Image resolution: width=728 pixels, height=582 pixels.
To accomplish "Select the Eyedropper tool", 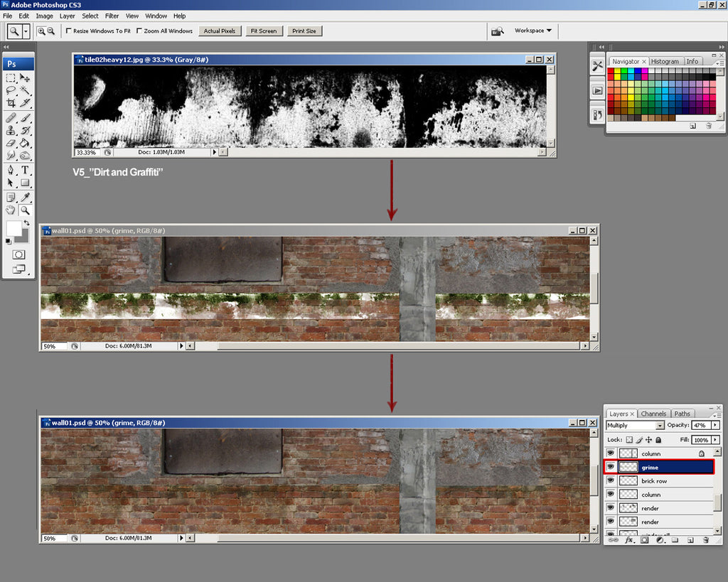I will click(25, 197).
